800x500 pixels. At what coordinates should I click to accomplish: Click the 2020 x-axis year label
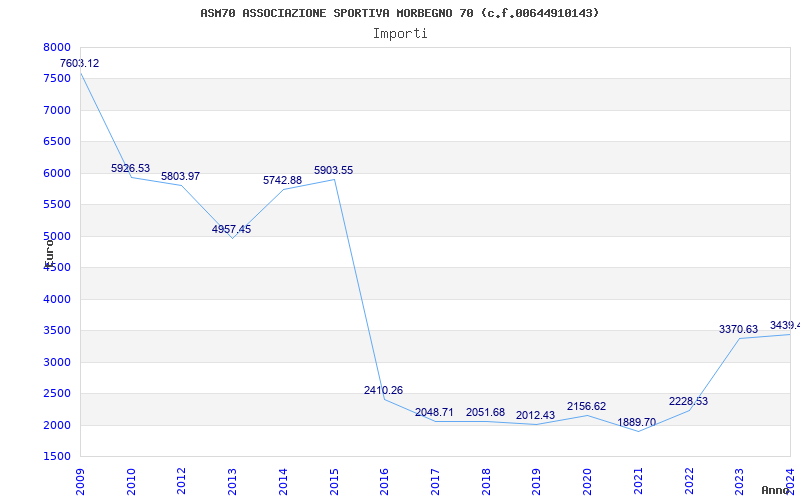click(x=587, y=482)
